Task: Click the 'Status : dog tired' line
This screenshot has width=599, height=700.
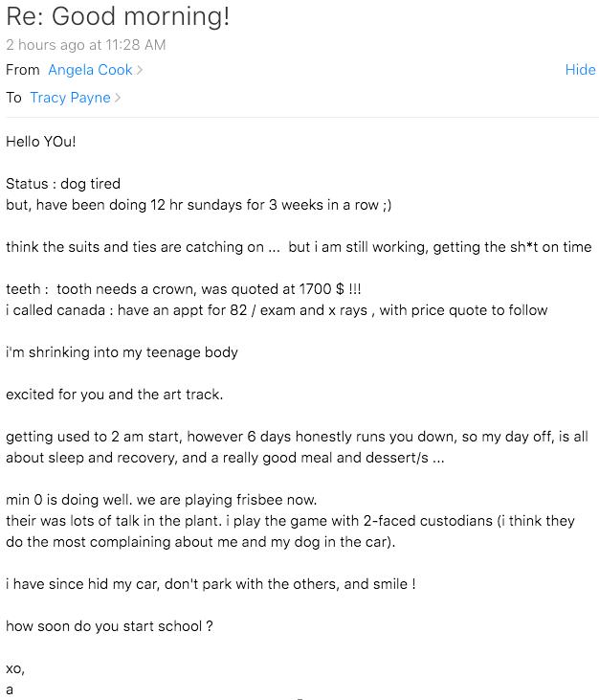Action: [x=63, y=184]
